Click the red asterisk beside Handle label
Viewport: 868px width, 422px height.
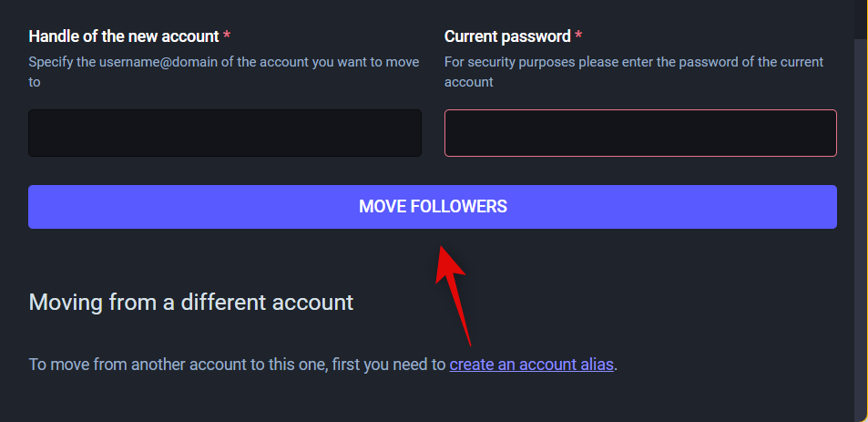[x=227, y=36]
